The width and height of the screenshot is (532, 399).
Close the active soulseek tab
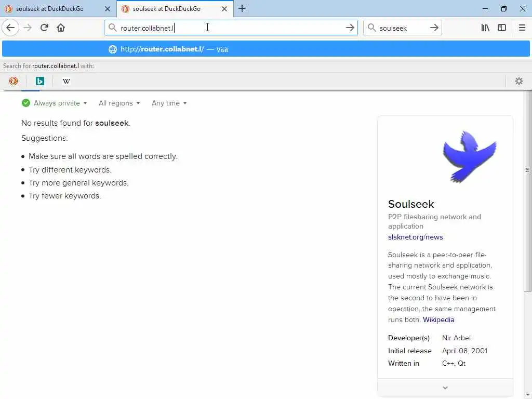pos(224,9)
